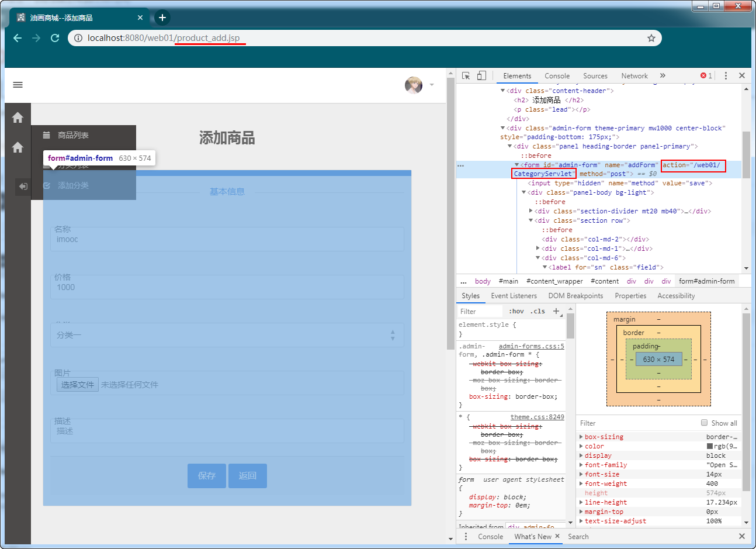Image resolution: width=756 pixels, height=549 pixels.
Task: Open the user avatar menu
Action: (414, 85)
